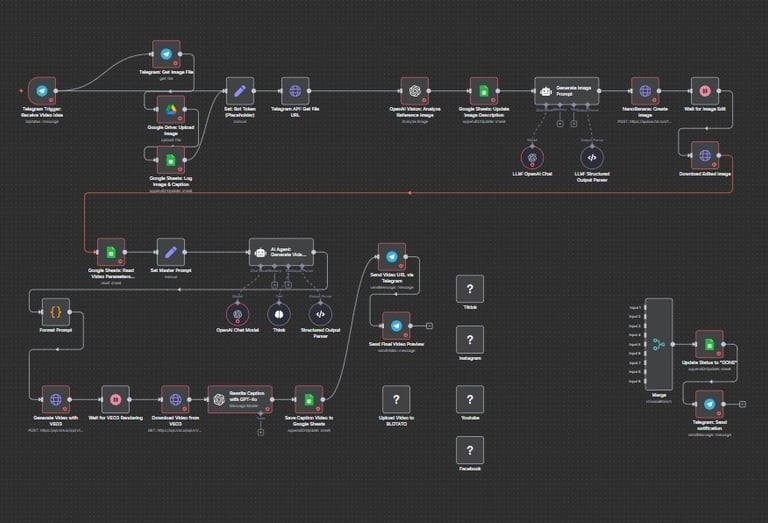Add Tool sub-node under Generate Image Prompt
This screenshot has width=768, height=523.
[x=574, y=123]
